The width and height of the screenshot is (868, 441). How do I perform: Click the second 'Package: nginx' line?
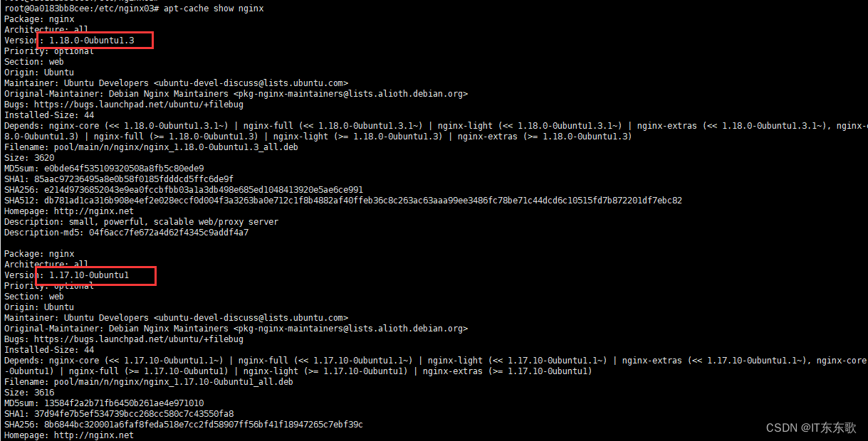pyautogui.click(x=39, y=254)
